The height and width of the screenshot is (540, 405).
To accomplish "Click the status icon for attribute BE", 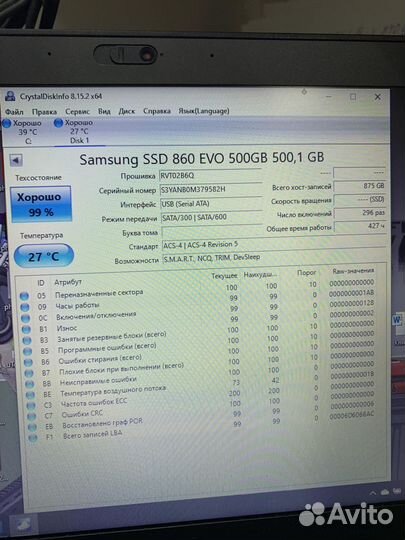I will [x=30, y=395].
